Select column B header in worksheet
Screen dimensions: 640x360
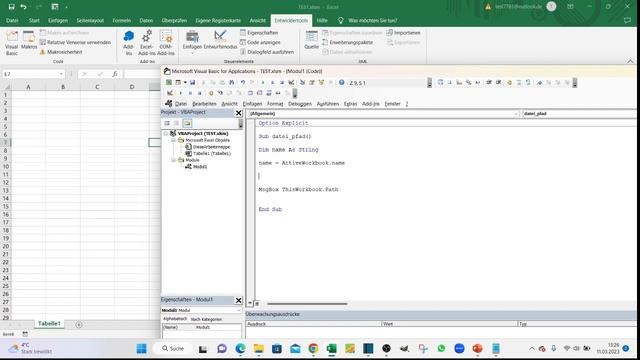pos(63,87)
